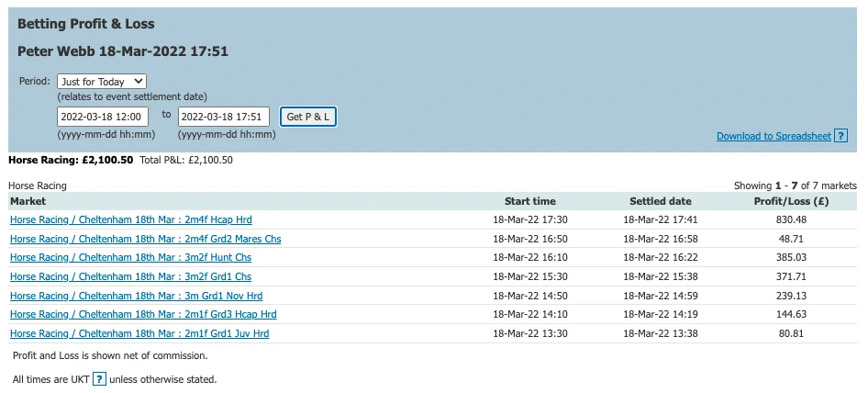868x393 pixels.
Task: Select the profit value 830.48
Action: (x=791, y=220)
